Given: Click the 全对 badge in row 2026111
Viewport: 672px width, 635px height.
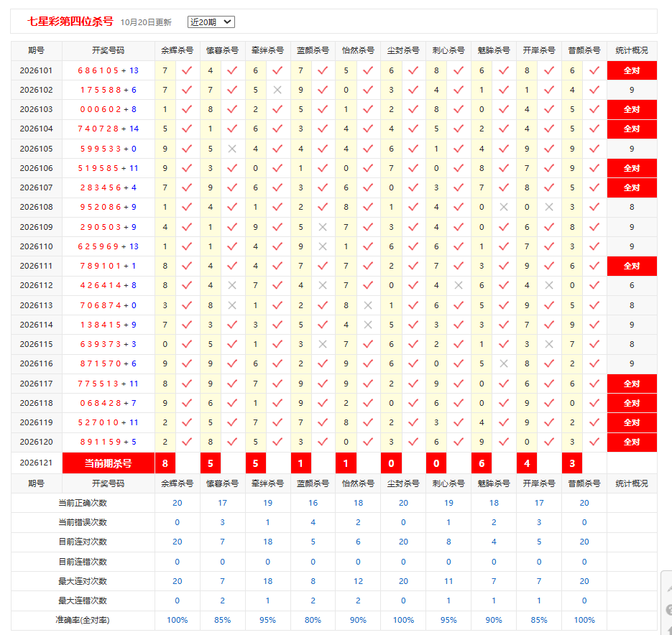Looking at the screenshot, I should tap(632, 266).
